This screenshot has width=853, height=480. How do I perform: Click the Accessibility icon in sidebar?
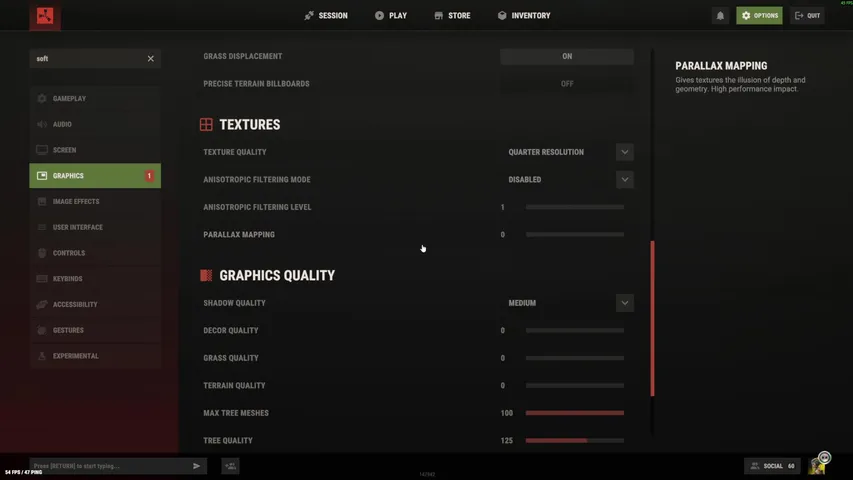[x=42, y=304]
